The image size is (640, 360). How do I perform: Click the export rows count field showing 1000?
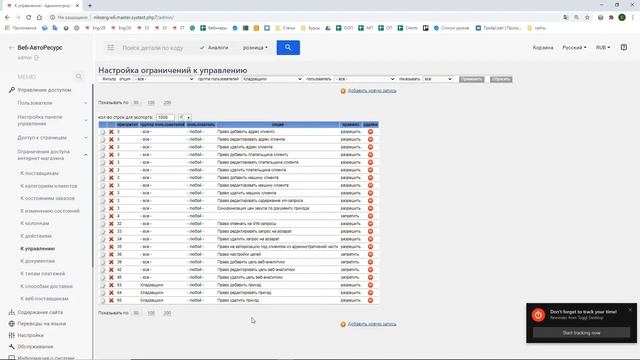point(165,117)
